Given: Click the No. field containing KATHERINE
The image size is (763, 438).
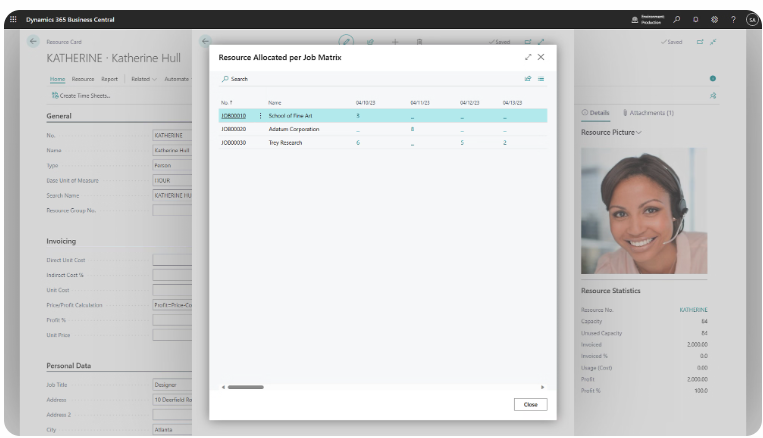Looking at the screenshot, I should coord(172,135).
